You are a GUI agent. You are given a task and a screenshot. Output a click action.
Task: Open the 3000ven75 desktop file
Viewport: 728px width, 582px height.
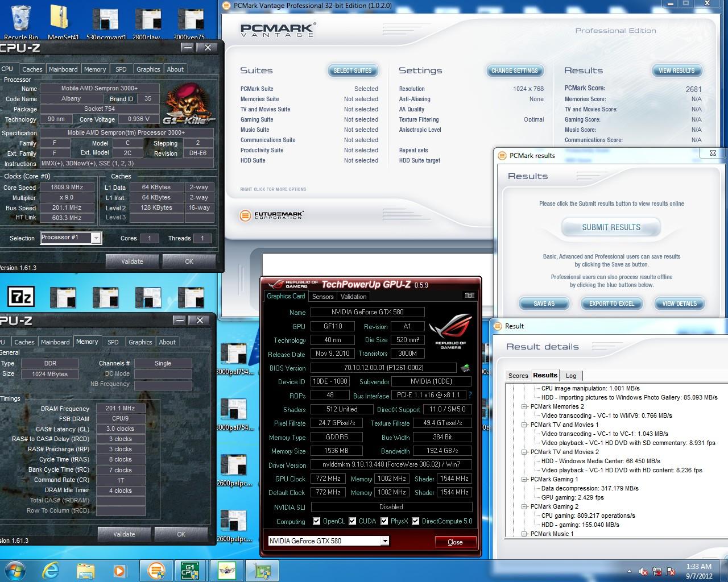[191, 24]
